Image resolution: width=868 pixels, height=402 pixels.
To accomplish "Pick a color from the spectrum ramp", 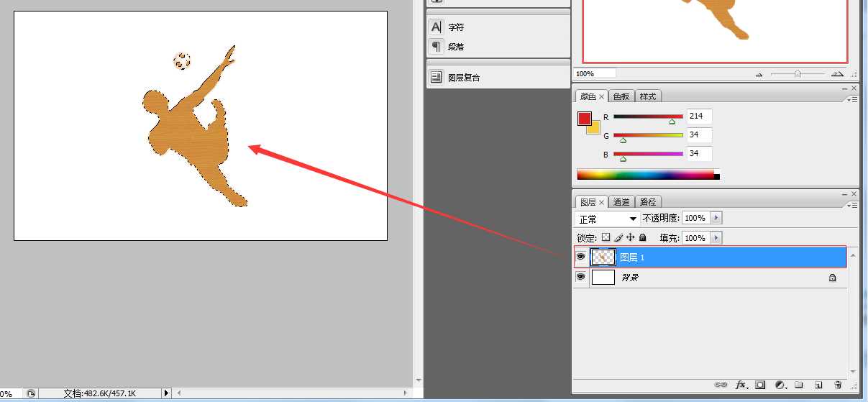I will (648, 175).
